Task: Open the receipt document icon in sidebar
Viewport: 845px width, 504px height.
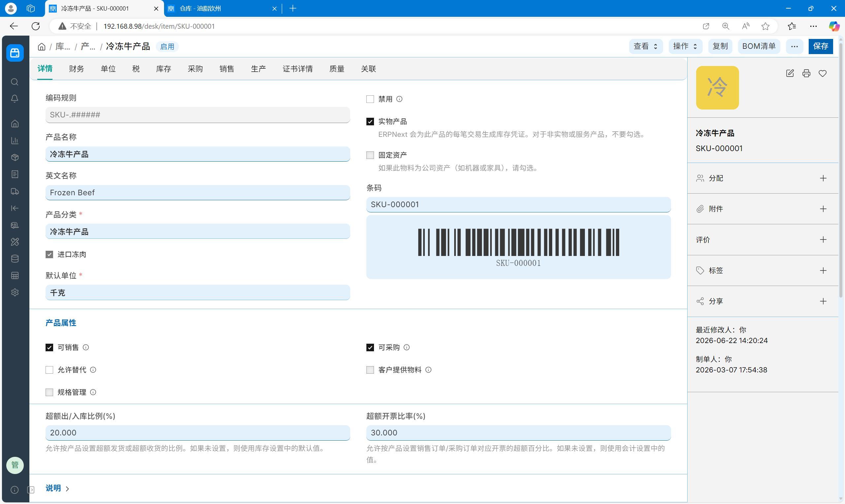Action: point(15,174)
